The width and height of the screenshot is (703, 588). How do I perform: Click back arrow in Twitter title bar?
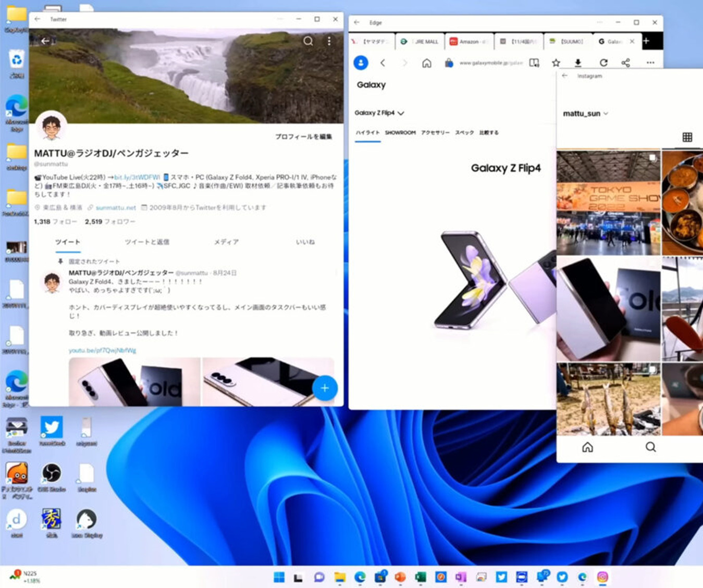coord(37,19)
